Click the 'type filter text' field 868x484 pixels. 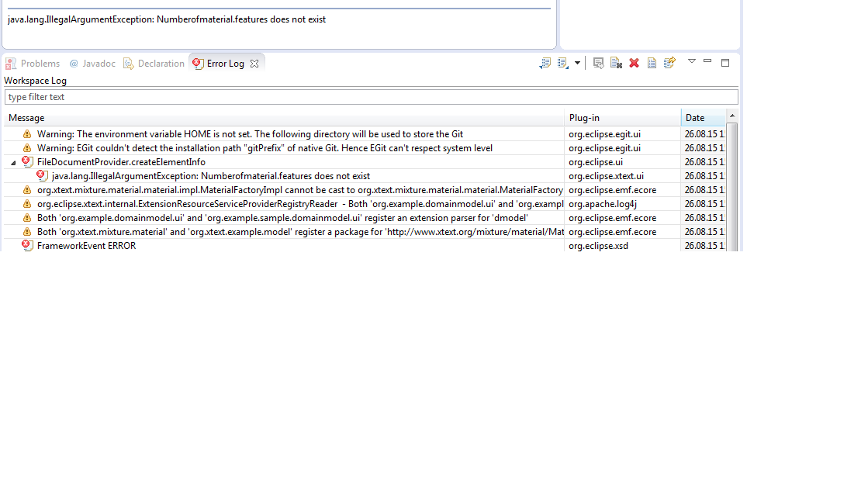[x=371, y=97]
